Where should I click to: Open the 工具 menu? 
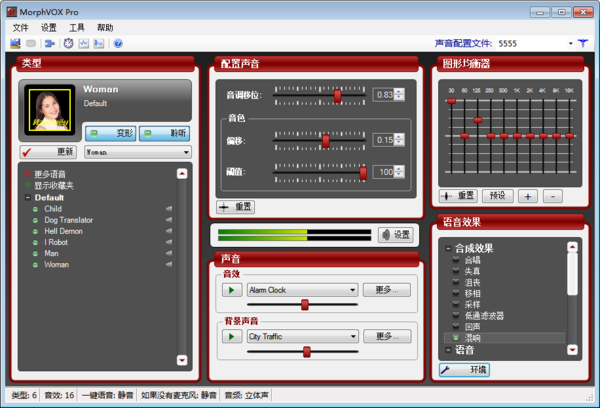77,28
